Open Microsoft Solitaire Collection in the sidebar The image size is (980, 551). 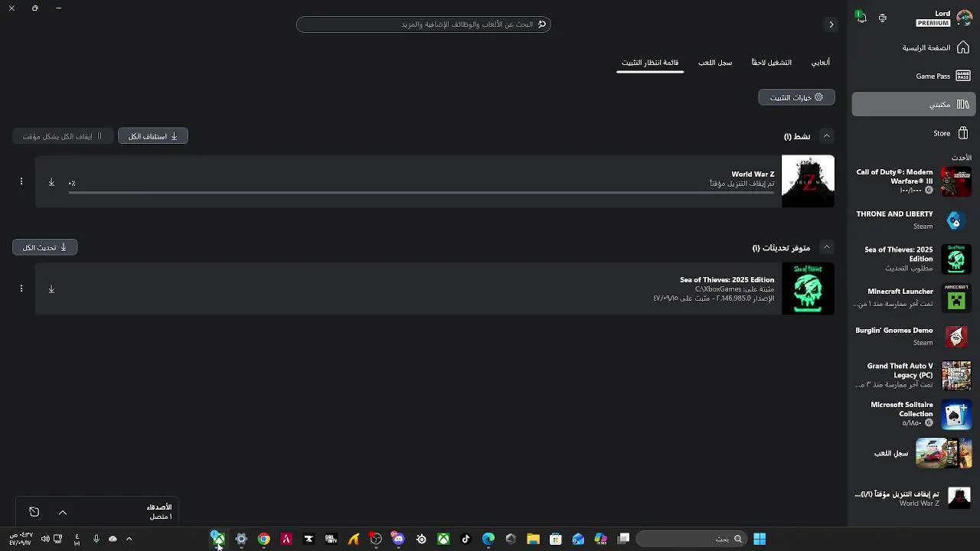click(x=913, y=414)
